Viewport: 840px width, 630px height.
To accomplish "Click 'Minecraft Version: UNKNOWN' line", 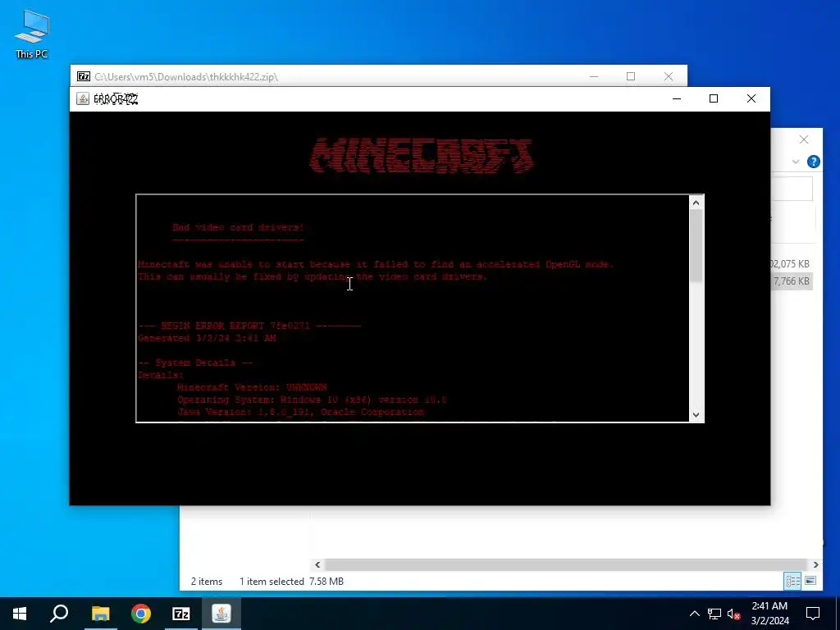I will 252,387.
